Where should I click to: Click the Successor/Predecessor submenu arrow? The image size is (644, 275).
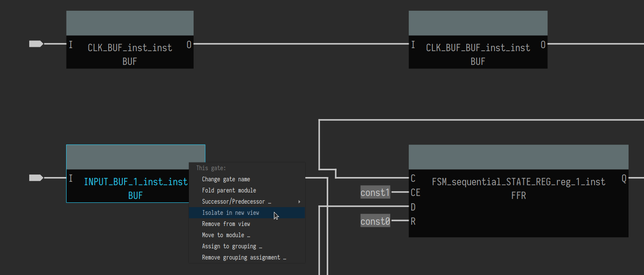pos(299,202)
